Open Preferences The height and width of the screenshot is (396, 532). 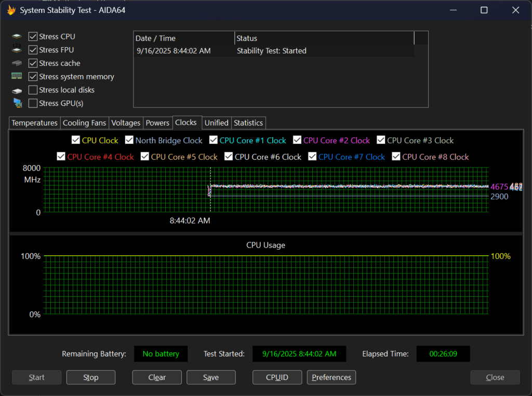coord(331,377)
